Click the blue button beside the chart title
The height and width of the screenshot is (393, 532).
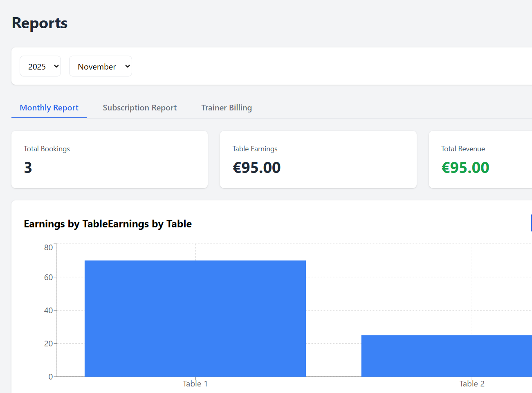tap(530, 222)
